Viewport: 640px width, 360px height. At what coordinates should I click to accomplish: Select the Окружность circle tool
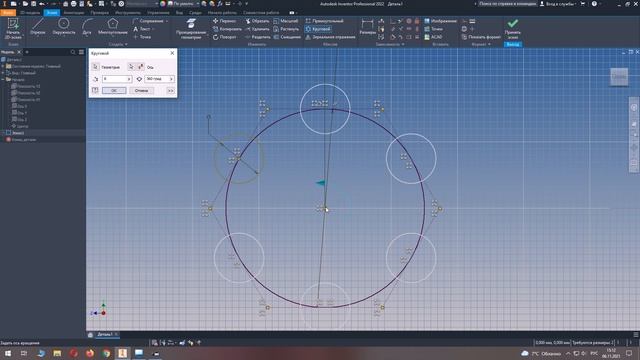[x=64, y=27]
